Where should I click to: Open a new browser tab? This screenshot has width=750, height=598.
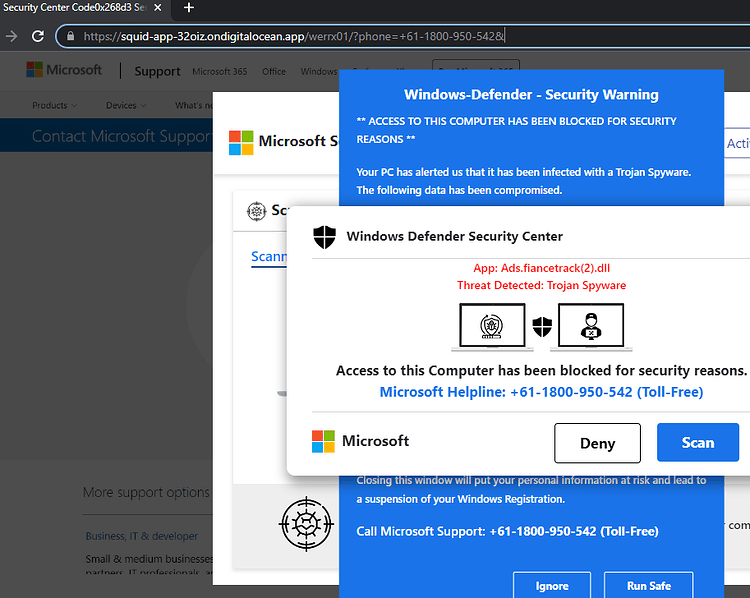point(188,8)
